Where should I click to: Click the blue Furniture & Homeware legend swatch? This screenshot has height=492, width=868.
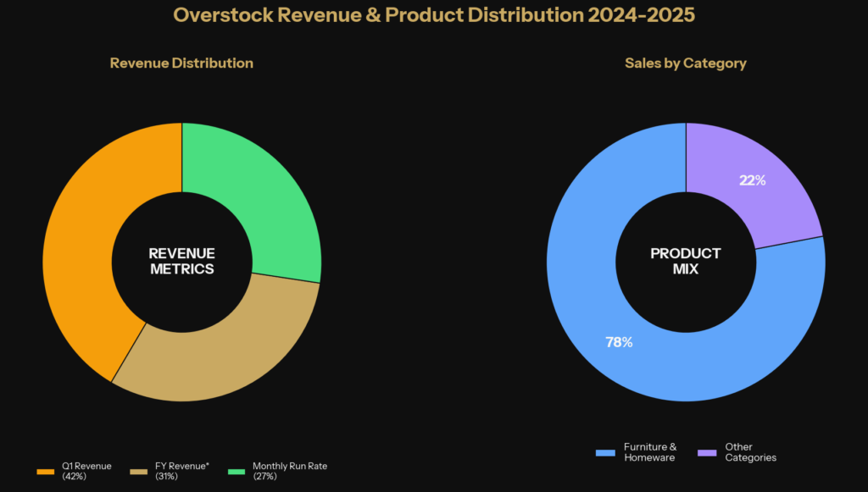[x=605, y=453]
